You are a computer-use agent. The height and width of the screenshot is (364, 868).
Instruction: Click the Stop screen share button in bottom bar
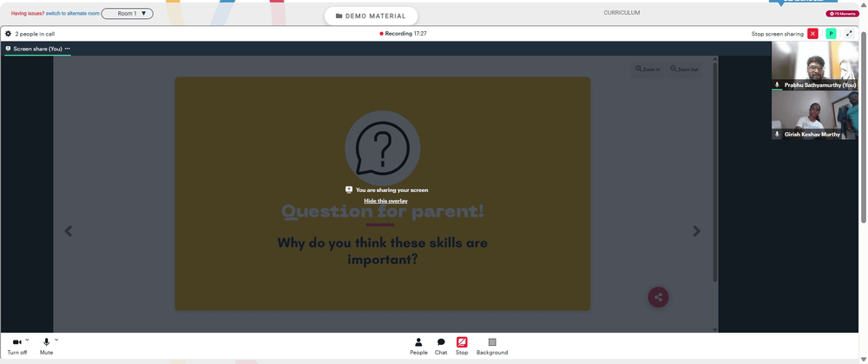tap(462, 347)
